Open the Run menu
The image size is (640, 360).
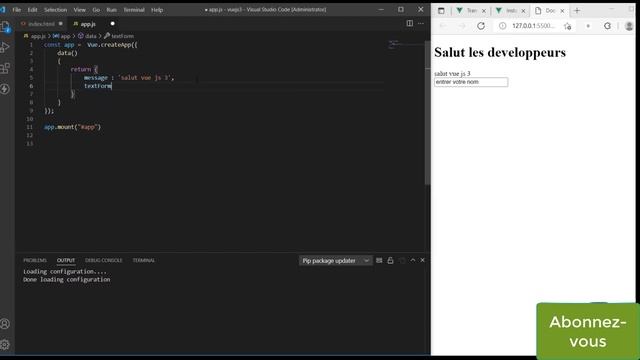tap(111, 10)
